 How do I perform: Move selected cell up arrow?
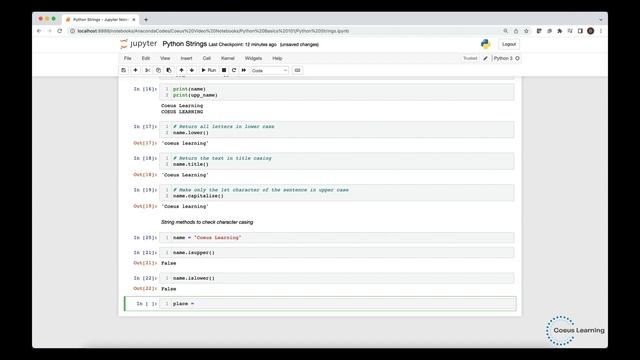click(x=181, y=70)
